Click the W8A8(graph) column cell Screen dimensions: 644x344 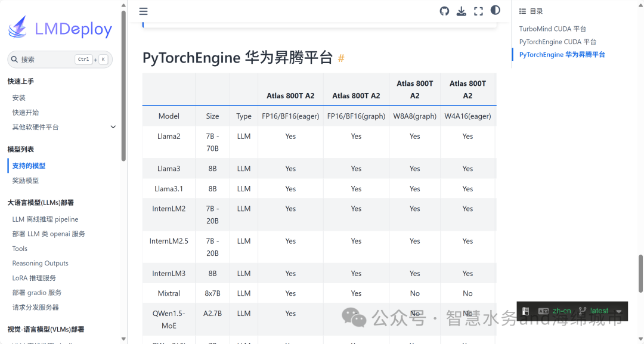(x=415, y=116)
